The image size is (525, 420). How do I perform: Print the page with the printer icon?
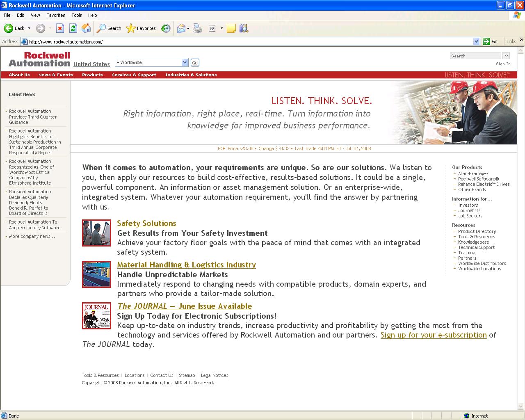click(197, 28)
